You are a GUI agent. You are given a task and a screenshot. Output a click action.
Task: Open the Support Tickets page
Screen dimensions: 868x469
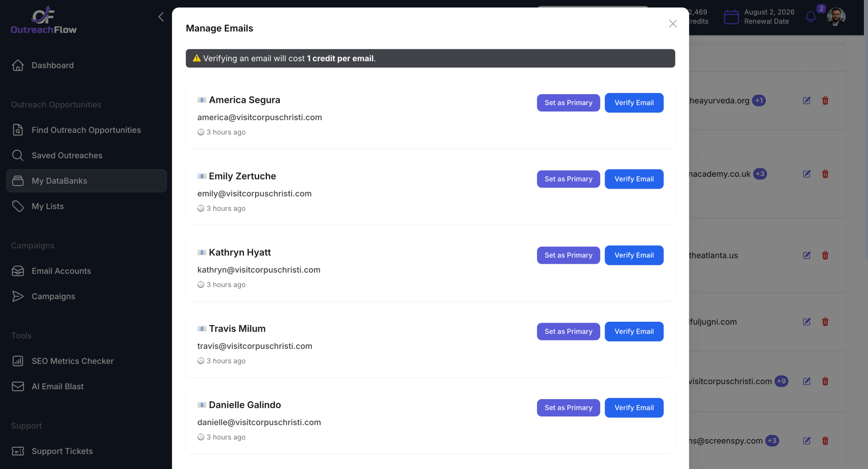[x=62, y=451]
